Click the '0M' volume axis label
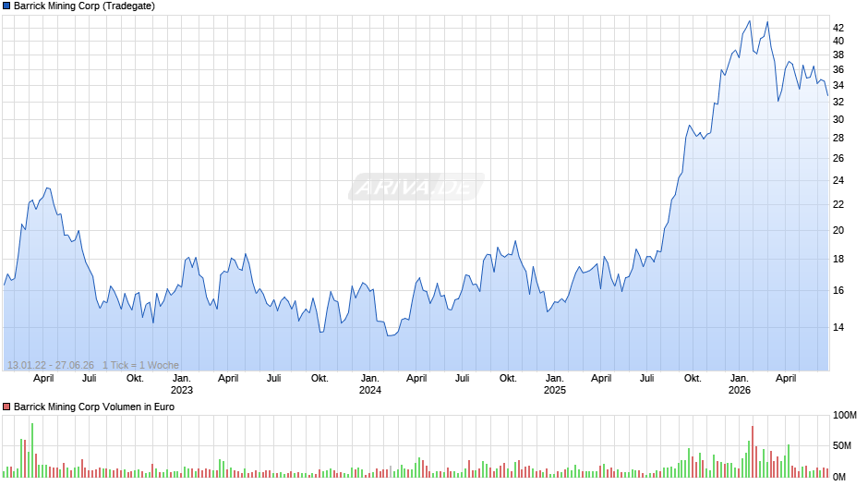Screen dimensions: 868x486 pyautogui.click(x=839, y=477)
